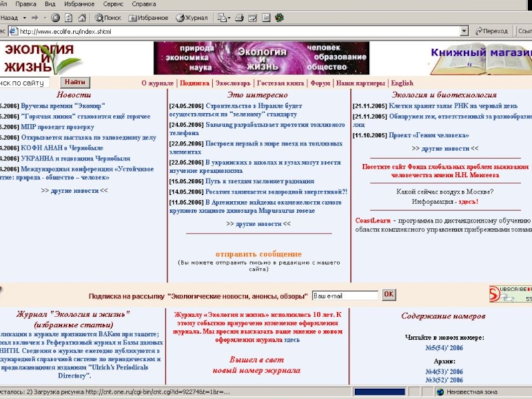Open news УКРАИНА и годовщина Чернобыля
This screenshot has height=399, width=532.
(x=75, y=158)
